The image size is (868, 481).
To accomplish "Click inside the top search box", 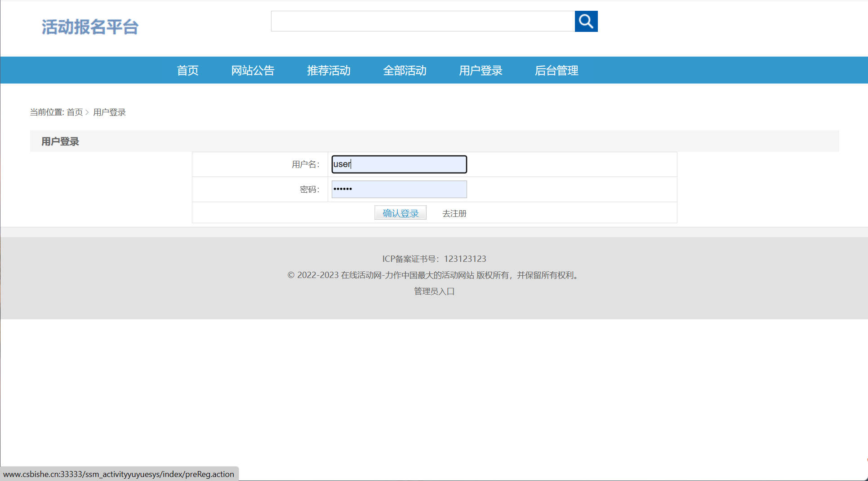I will tap(423, 21).
